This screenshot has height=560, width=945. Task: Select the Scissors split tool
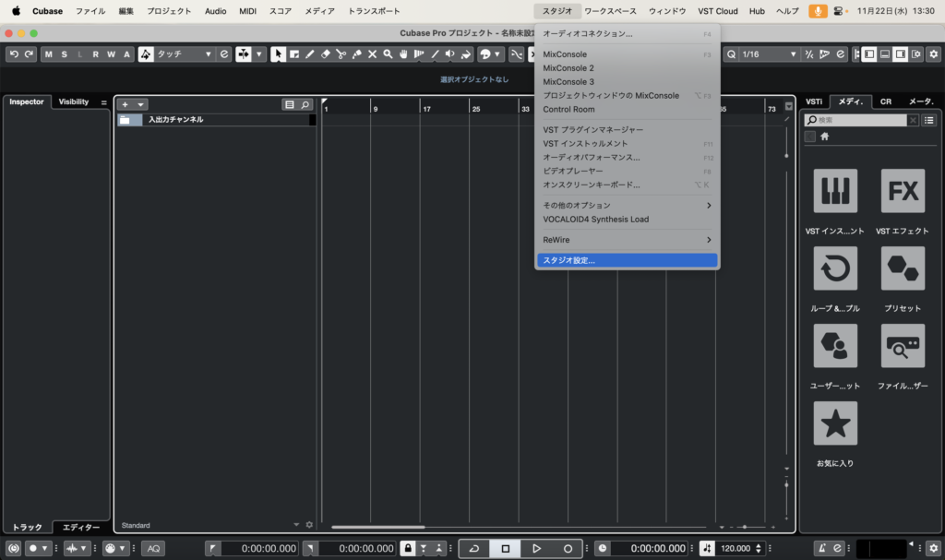point(341,54)
